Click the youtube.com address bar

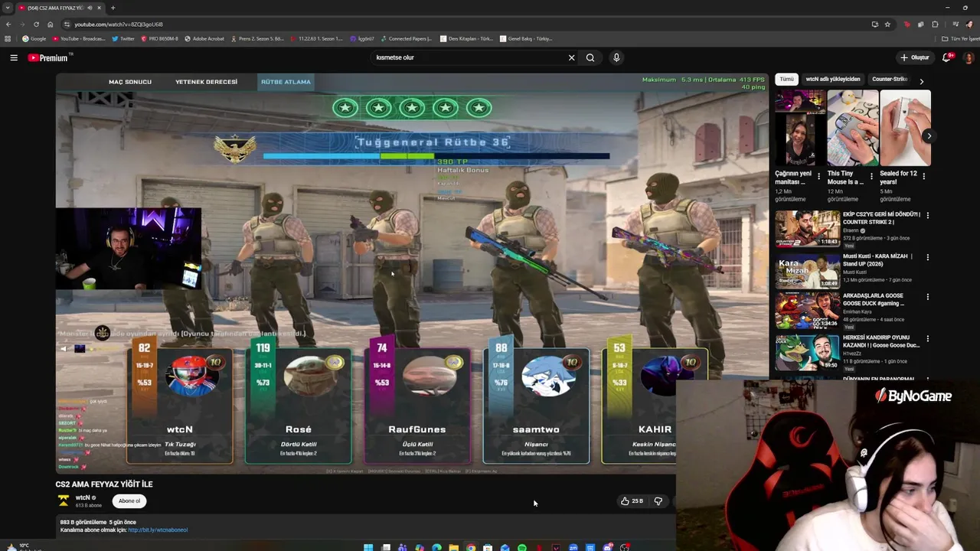[x=459, y=24]
